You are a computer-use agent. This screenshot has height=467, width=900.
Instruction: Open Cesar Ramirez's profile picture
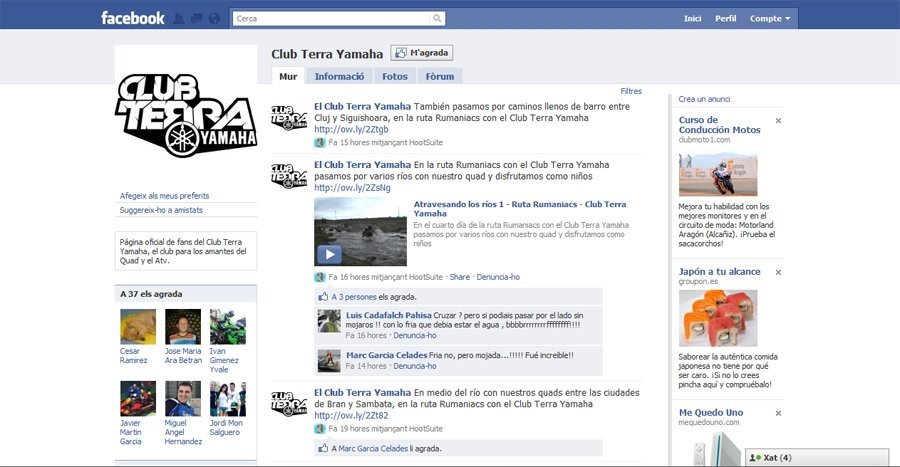(138, 326)
